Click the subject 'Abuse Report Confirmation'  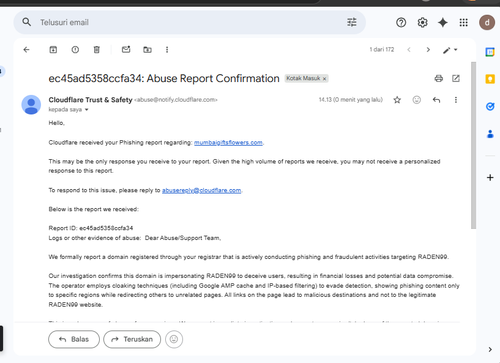pyautogui.click(x=213, y=78)
